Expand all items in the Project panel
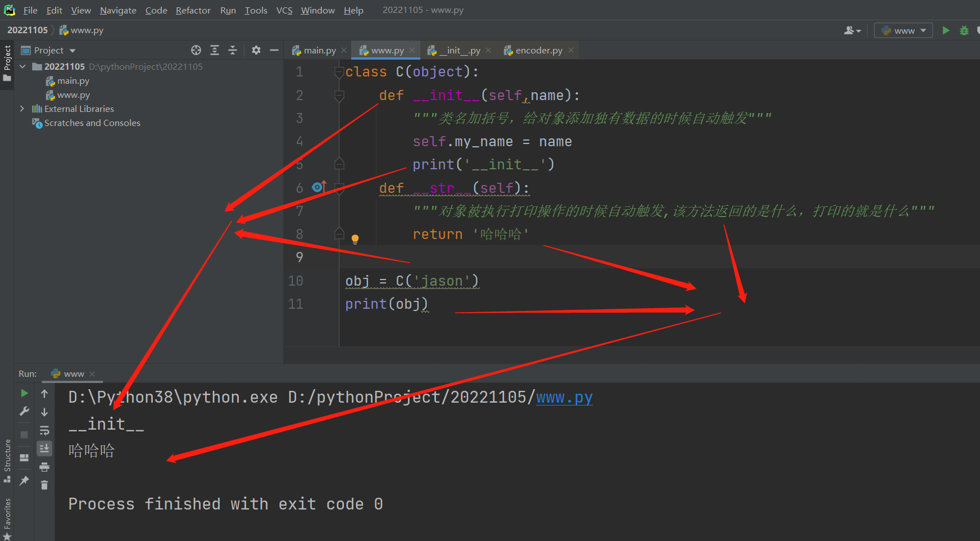 tap(215, 50)
